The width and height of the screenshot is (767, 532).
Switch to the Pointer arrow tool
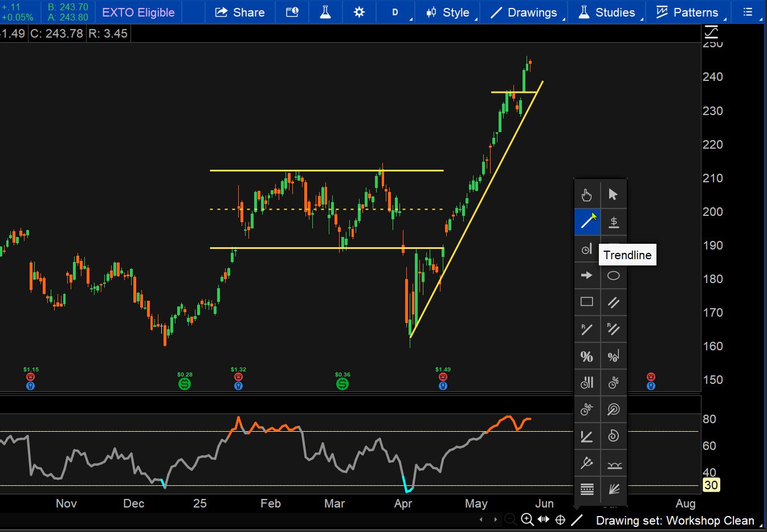click(614, 194)
